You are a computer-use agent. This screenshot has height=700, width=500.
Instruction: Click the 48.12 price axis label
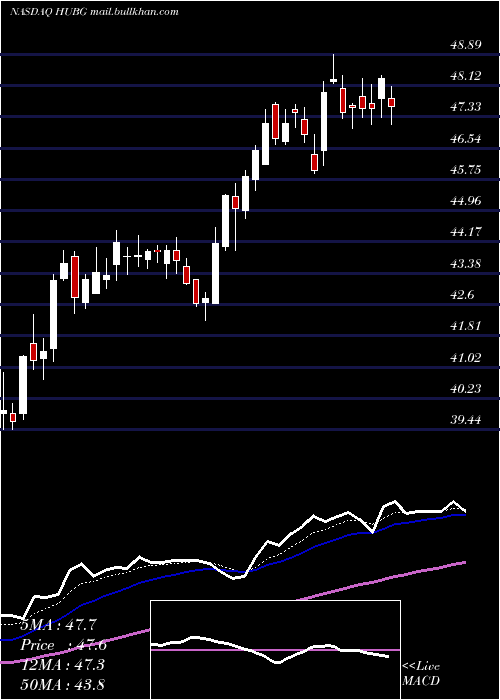coord(466,76)
